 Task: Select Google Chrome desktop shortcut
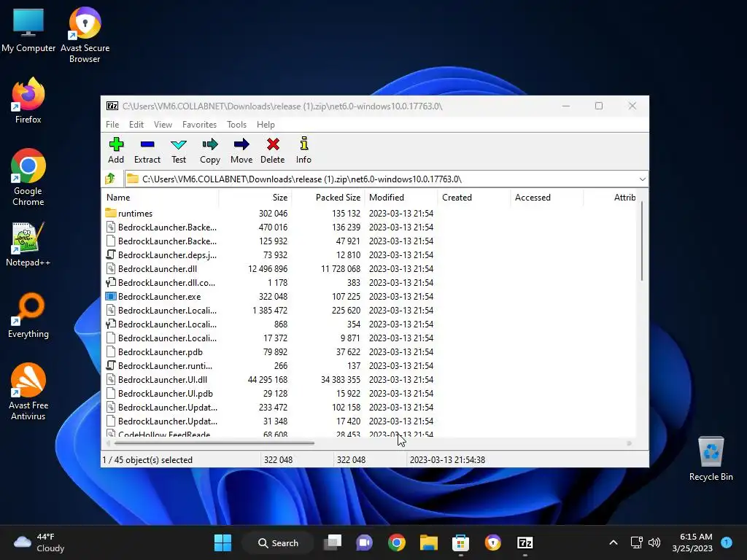click(28, 177)
